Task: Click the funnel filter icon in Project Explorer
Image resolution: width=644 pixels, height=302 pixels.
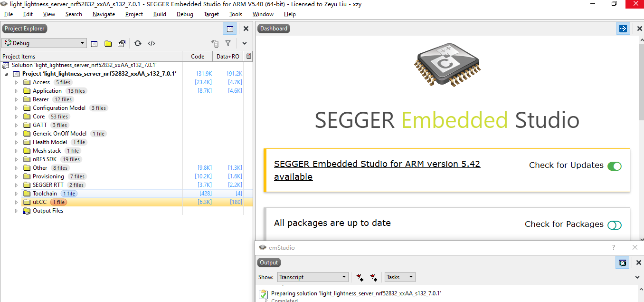Action: [228, 43]
